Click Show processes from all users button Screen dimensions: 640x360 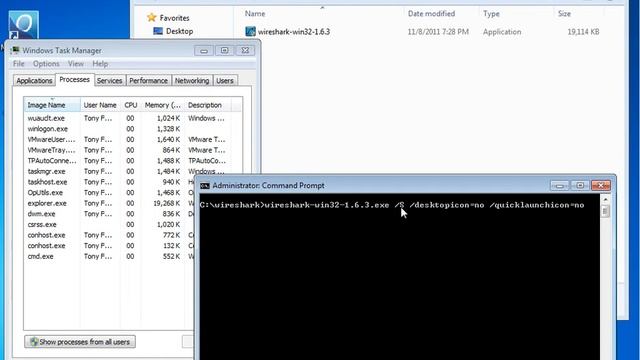[80, 342]
